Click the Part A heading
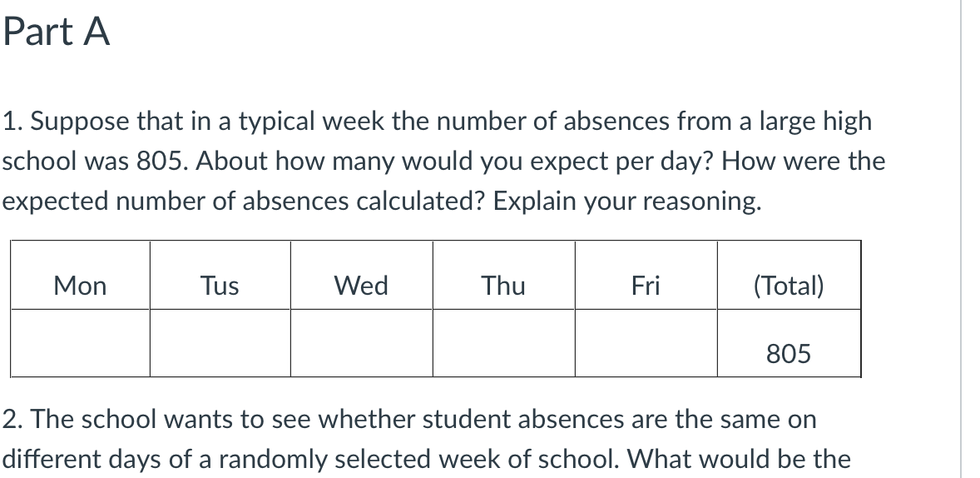Image resolution: width=980 pixels, height=478 pixels. pyautogui.click(x=57, y=32)
